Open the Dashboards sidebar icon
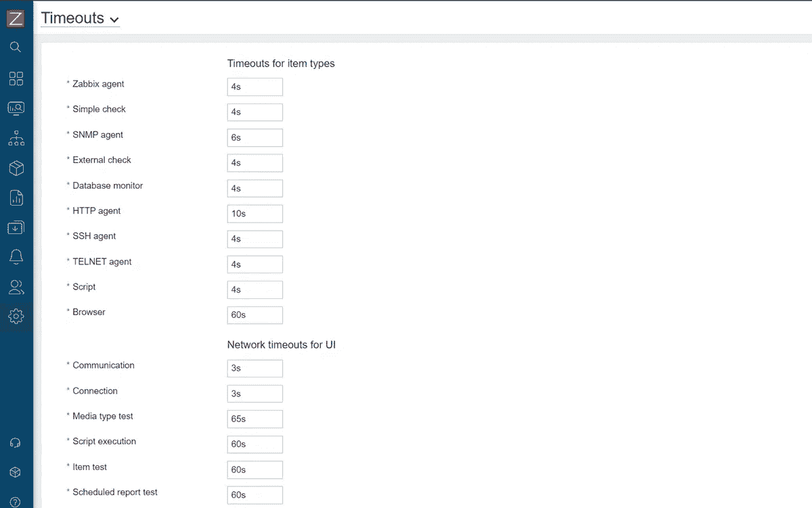Viewport: 812px width, 508px height. coord(16,78)
